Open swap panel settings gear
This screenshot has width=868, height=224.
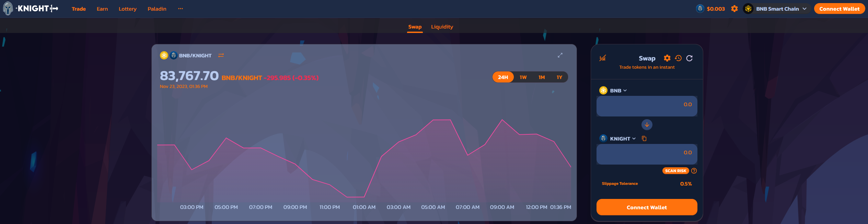667,58
